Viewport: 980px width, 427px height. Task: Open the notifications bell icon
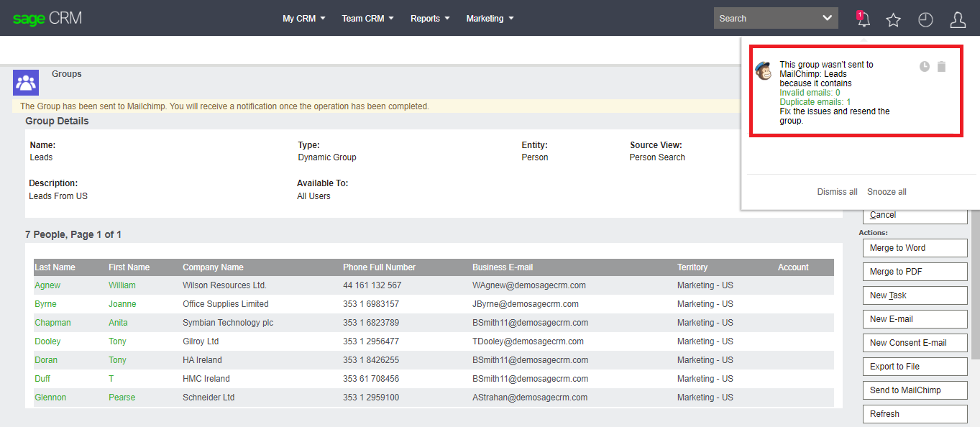pos(863,19)
